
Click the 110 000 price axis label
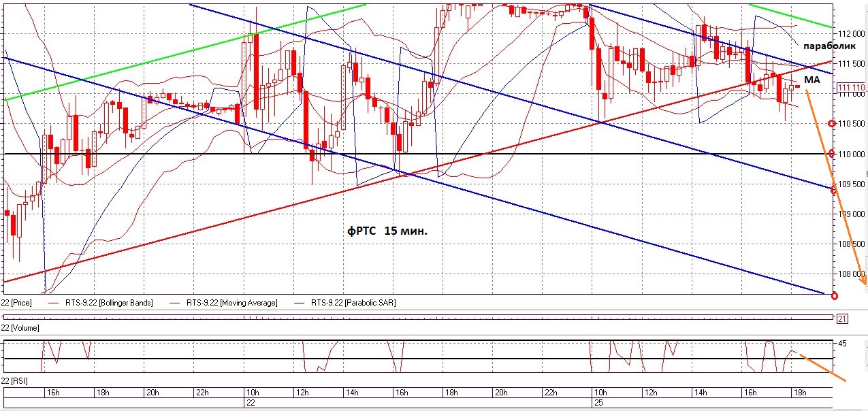pyautogui.click(x=852, y=154)
